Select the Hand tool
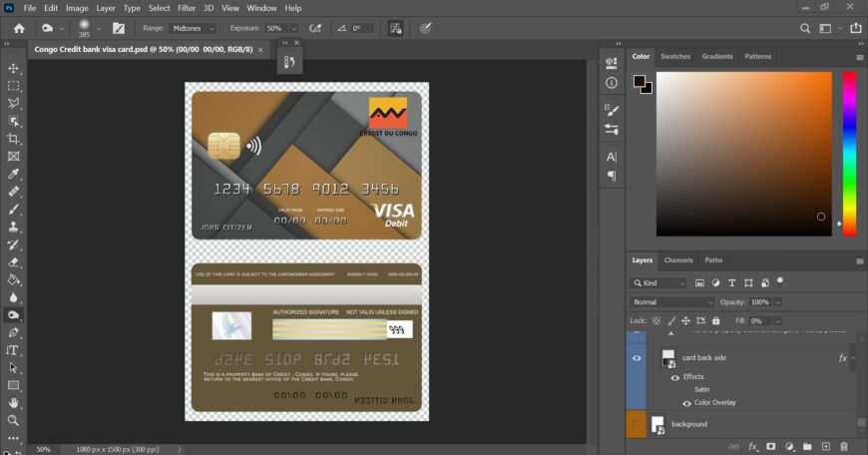Viewport: 868px width, 455px height. [x=13, y=403]
